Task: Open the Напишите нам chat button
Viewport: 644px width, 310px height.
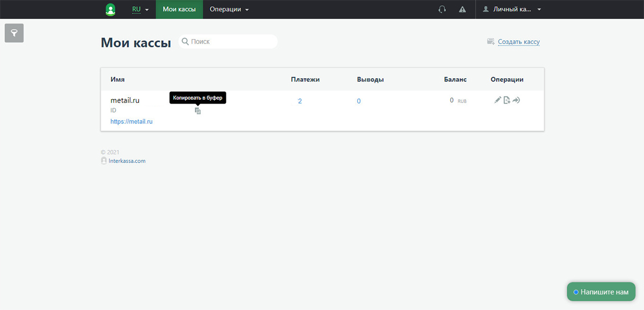Action: [601, 292]
